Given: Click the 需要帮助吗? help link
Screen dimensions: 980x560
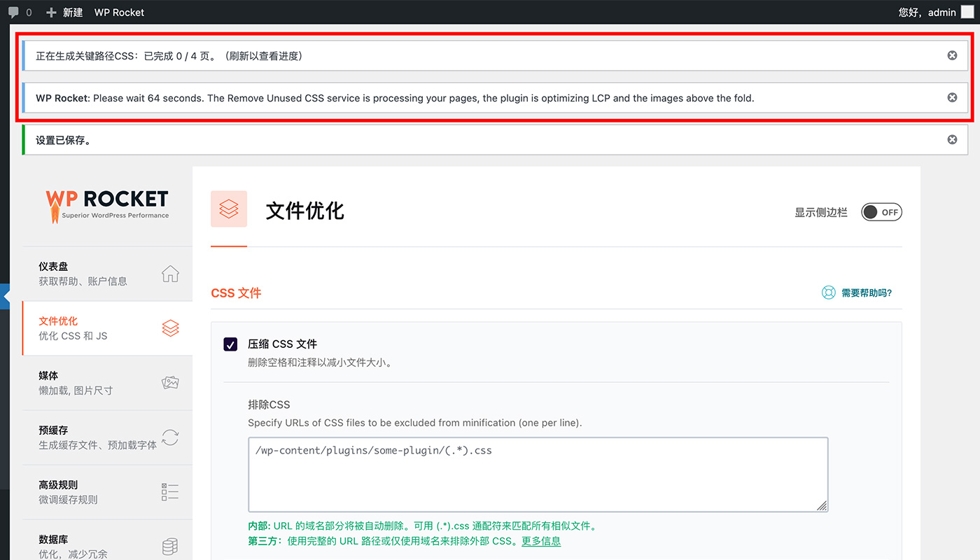Looking at the screenshot, I should coord(867,293).
